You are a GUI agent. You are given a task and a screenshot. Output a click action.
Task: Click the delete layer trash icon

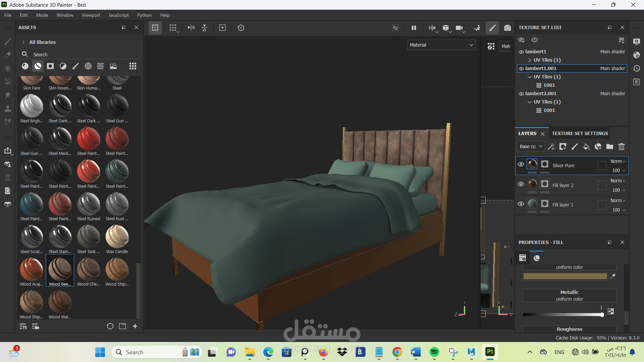point(622,146)
